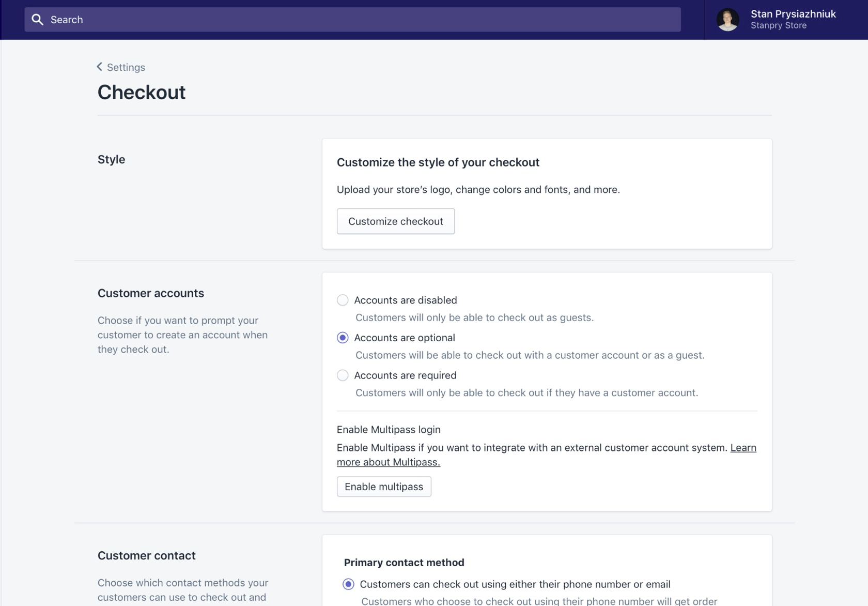The image size is (868, 606).
Task: Click the search magnifier icon
Action: (37, 20)
